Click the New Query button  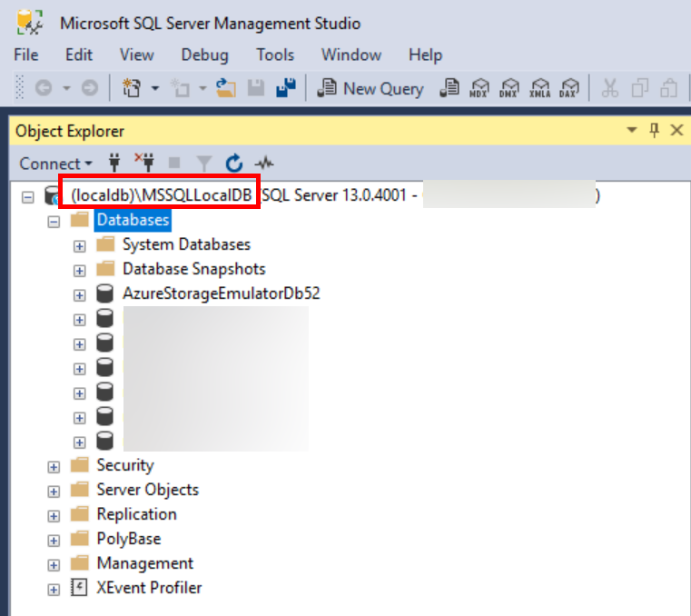tap(370, 89)
